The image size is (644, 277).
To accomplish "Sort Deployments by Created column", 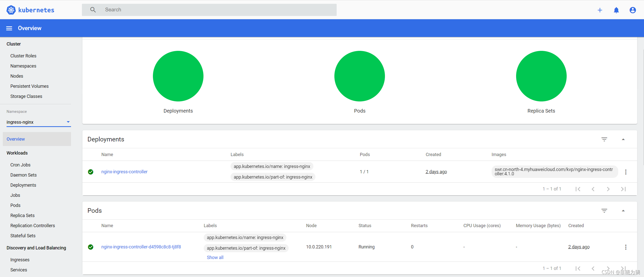I will [x=433, y=154].
